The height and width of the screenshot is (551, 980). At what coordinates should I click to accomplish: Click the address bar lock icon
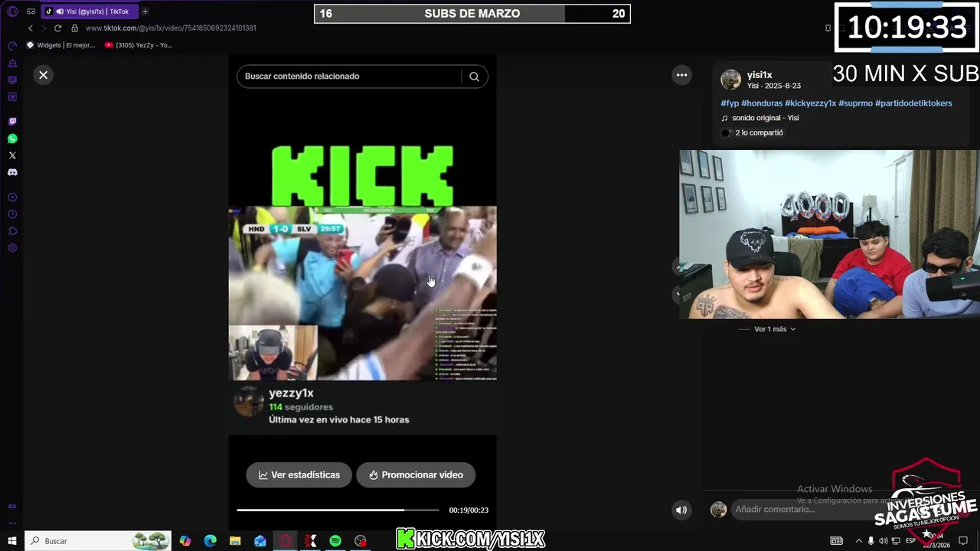(x=75, y=28)
